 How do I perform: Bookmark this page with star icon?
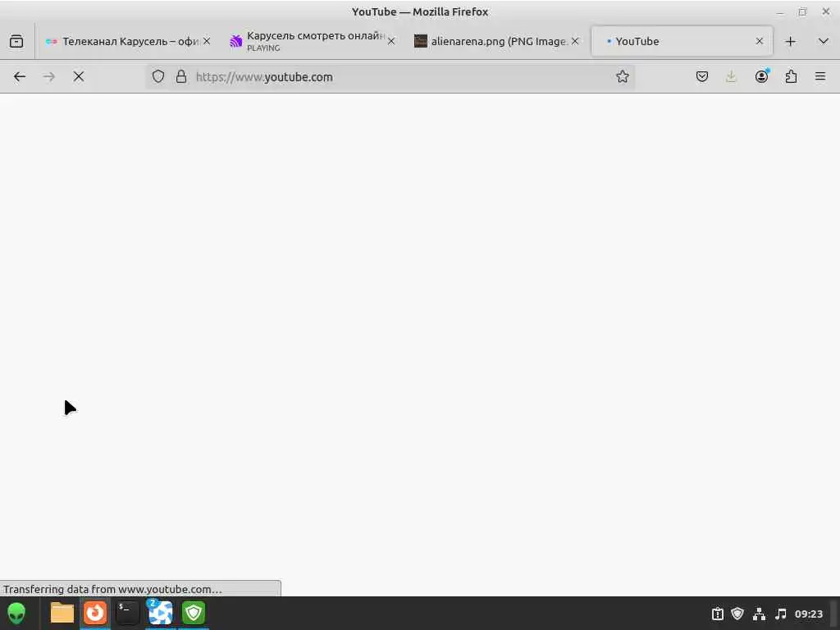622,76
